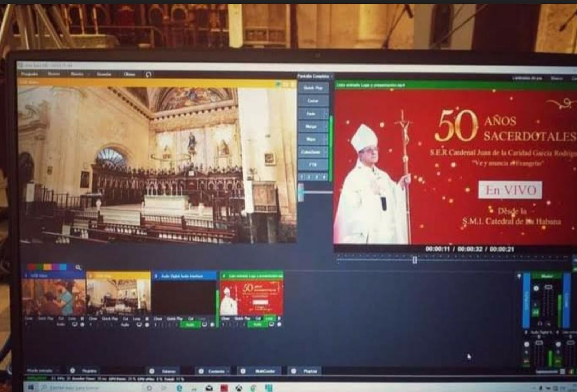Screen dimensions: 577x392
Task: Click the gear icon next to MultiCorder
Action: point(242,370)
